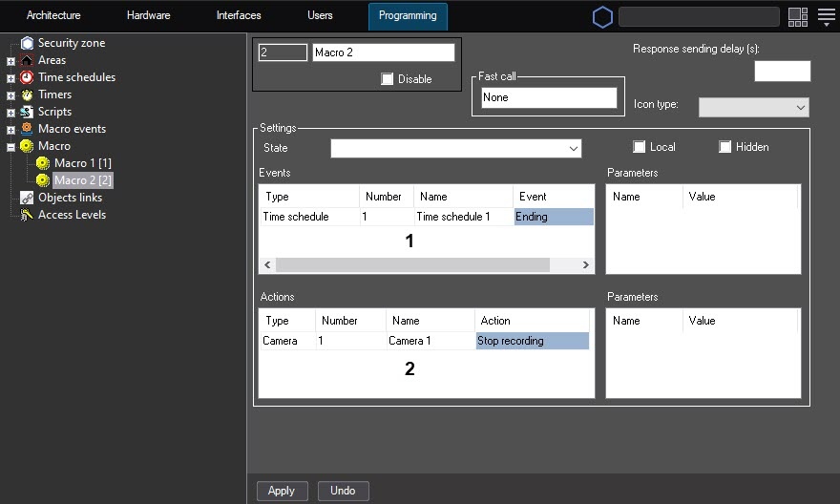Open the layout grid icon at top right
Viewport: 840px width, 504px height.
(x=798, y=17)
